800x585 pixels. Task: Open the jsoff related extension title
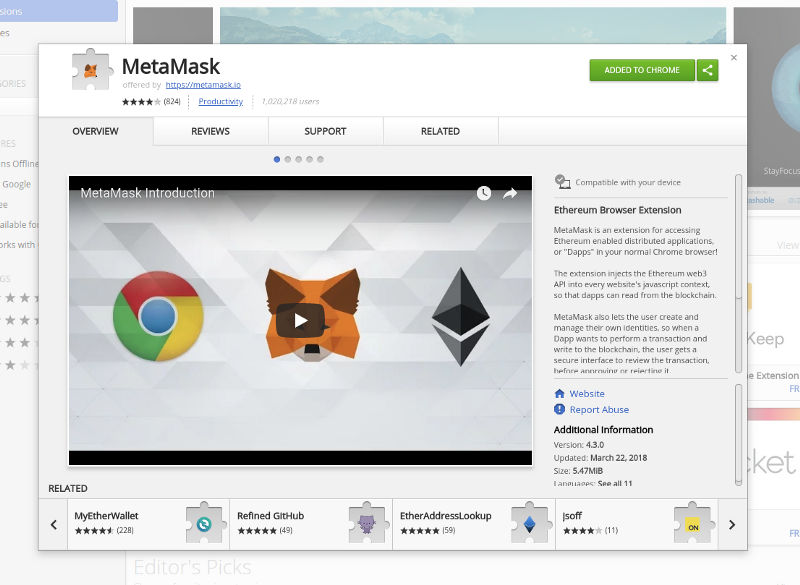(x=572, y=516)
